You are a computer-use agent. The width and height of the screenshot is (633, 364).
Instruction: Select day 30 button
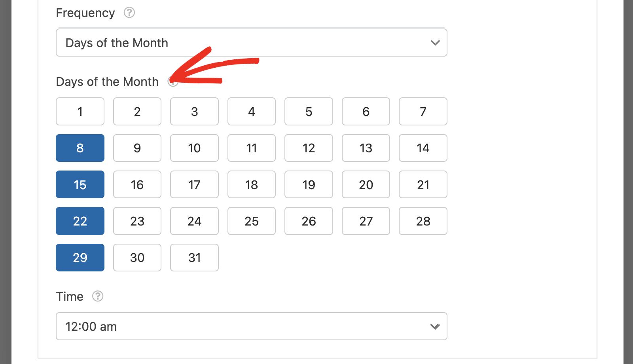(x=137, y=258)
